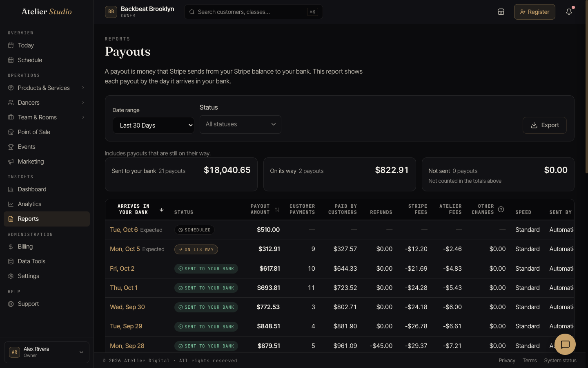
Task: Click the Stripe Fees column header
Action: (x=418, y=209)
